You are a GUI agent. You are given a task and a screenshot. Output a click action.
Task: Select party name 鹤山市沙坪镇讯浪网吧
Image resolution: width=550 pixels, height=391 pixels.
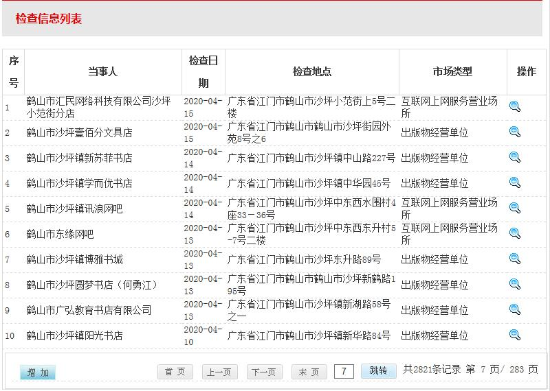coord(74,209)
